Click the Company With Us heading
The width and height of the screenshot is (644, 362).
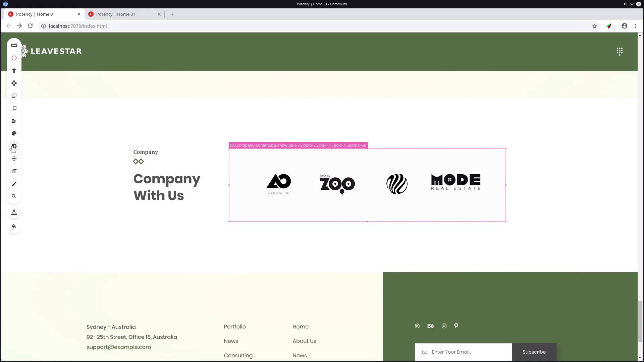coord(167,187)
